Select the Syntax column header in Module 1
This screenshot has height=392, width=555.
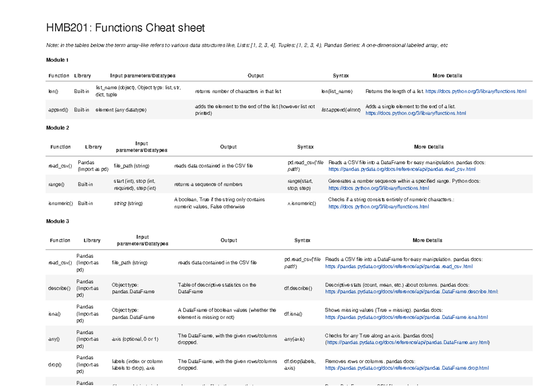tap(341, 75)
